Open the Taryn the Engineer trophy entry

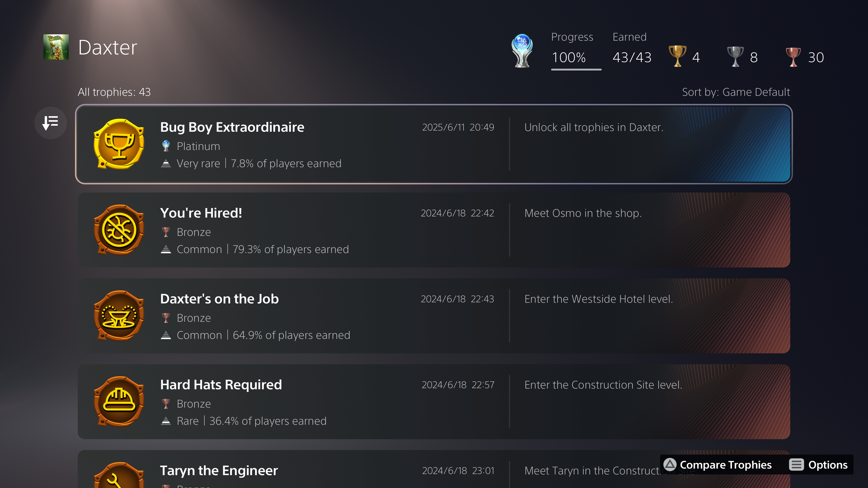click(434, 469)
